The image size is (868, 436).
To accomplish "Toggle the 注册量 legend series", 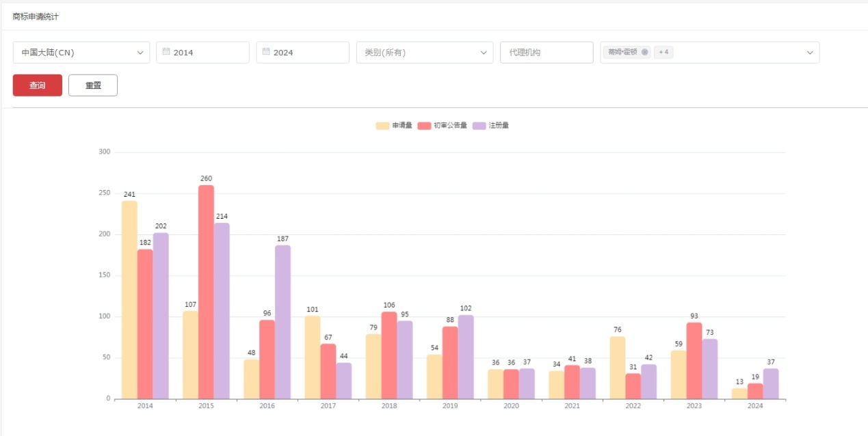I will click(491, 126).
